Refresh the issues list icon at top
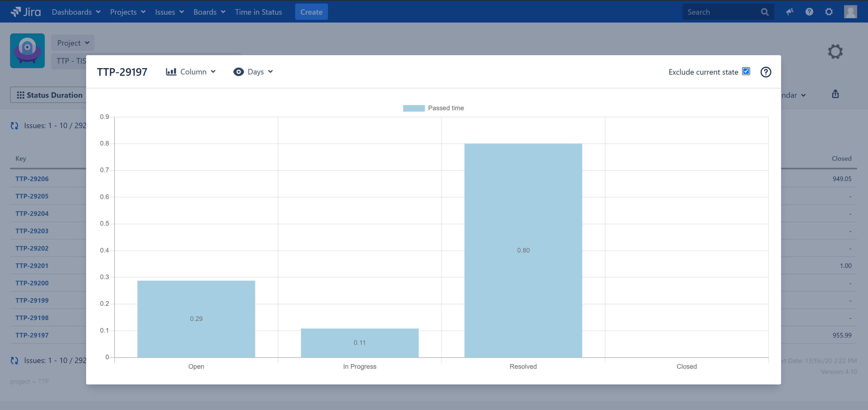The image size is (868, 410). coord(14,126)
